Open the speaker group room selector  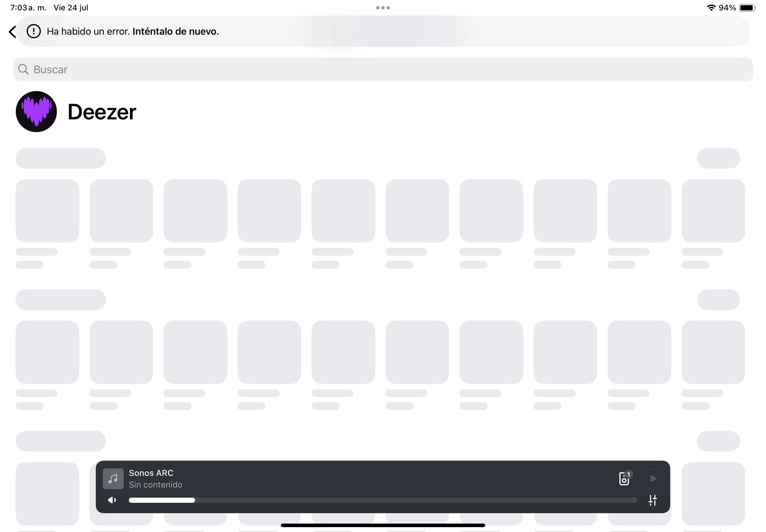(625, 479)
